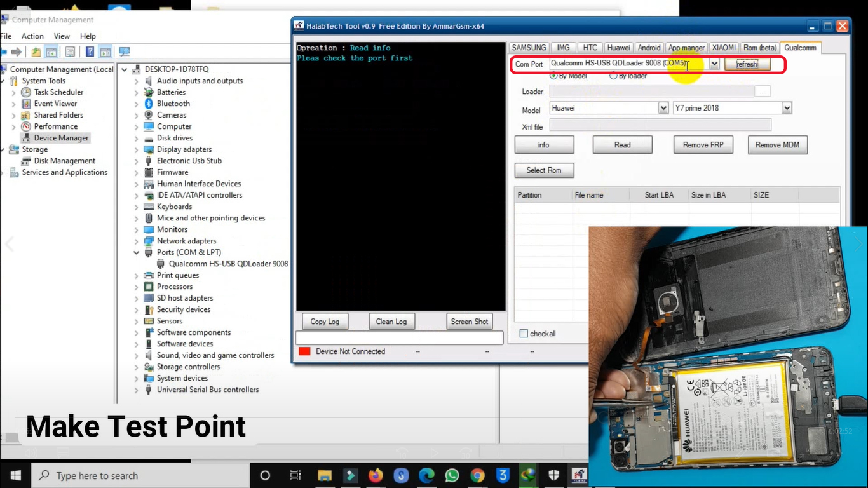This screenshot has width=868, height=488.
Task: Select Task Scheduler in System Tools
Action: click(58, 92)
